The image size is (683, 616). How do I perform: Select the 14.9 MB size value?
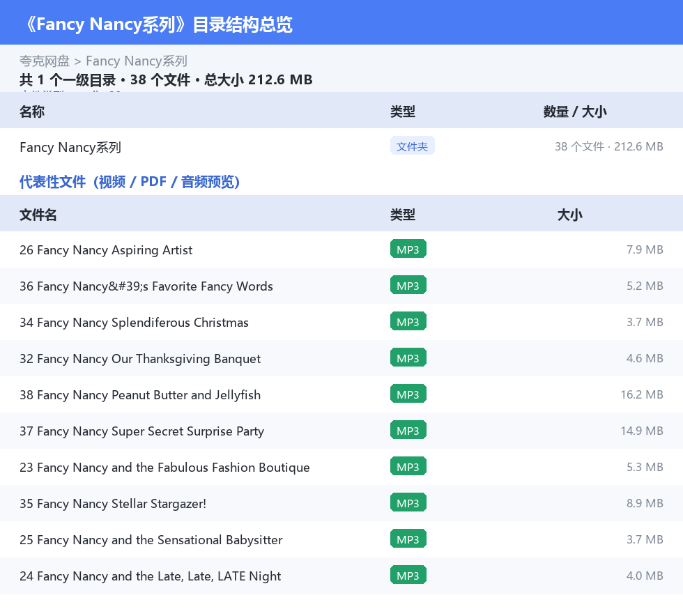coord(642,431)
